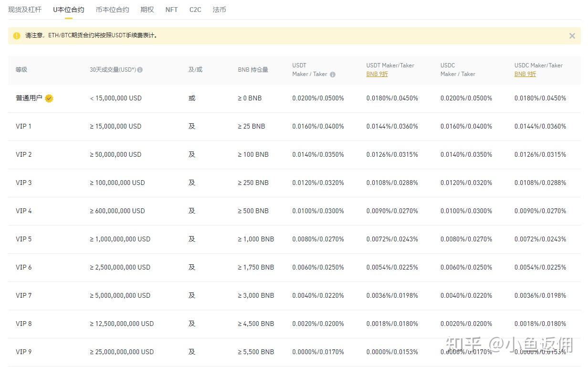Screen dimensions: 588x368
Task: Click the VIP 5 level label
Action: pyautogui.click(x=24, y=239)
